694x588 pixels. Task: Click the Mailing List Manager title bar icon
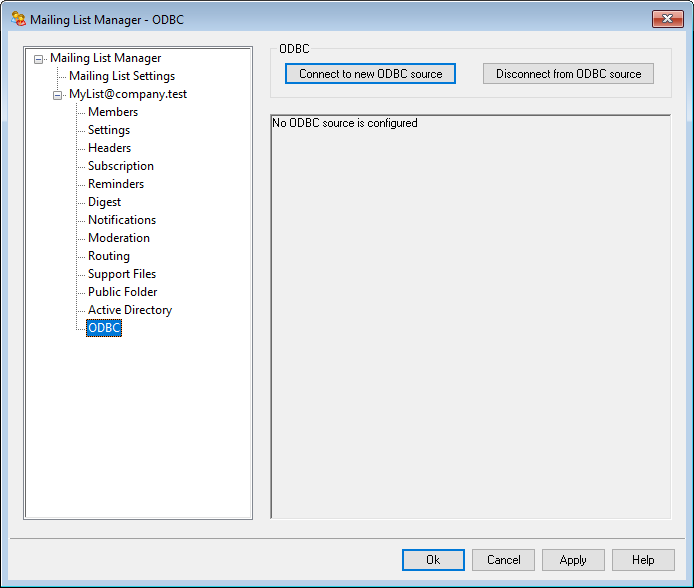18,19
